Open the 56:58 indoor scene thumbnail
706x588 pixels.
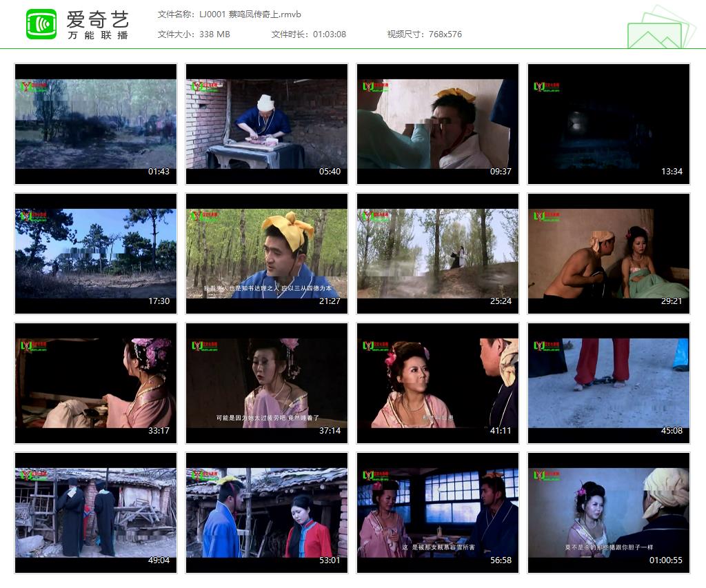point(438,513)
